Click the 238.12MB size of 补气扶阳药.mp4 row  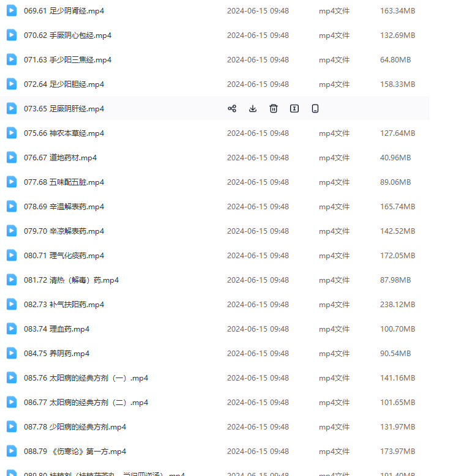tap(397, 305)
